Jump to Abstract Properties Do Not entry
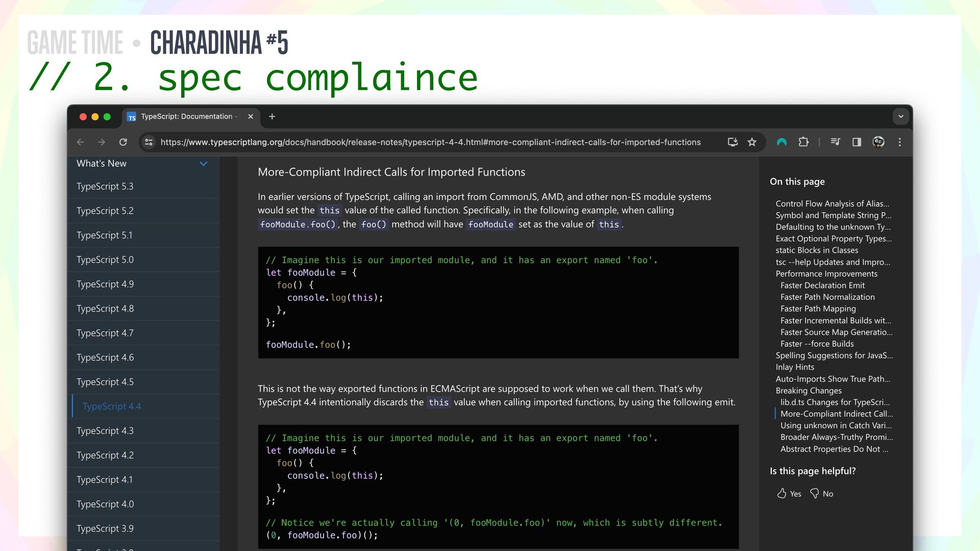The width and height of the screenshot is (980, 551). tap(834, 449)
